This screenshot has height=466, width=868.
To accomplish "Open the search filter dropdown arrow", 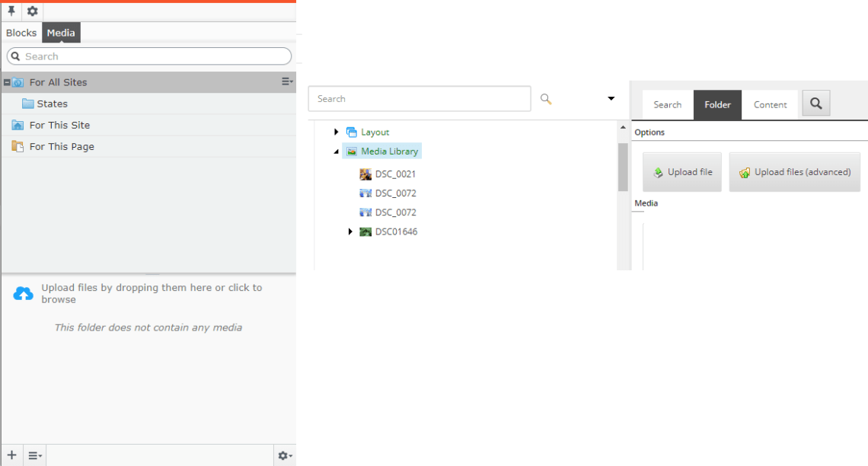I will coord(611,98).
